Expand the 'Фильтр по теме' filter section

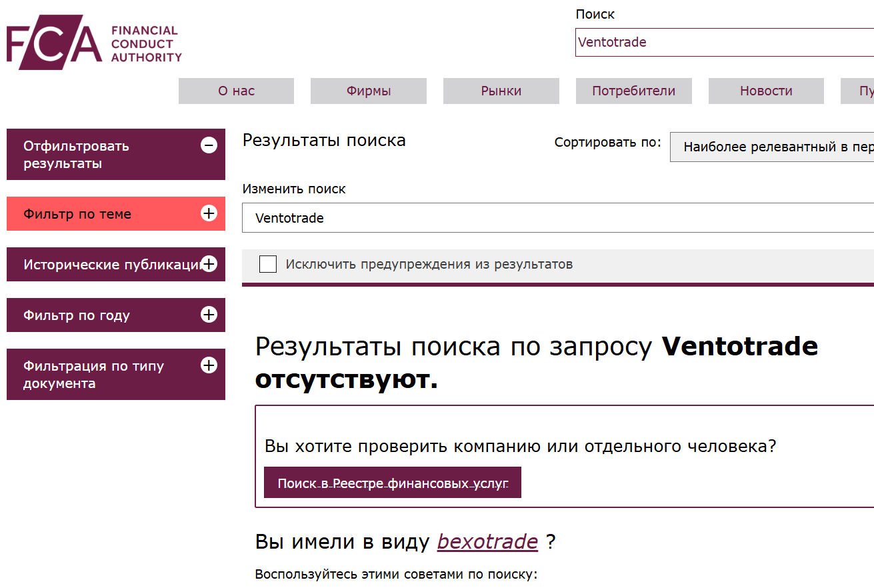100,213
